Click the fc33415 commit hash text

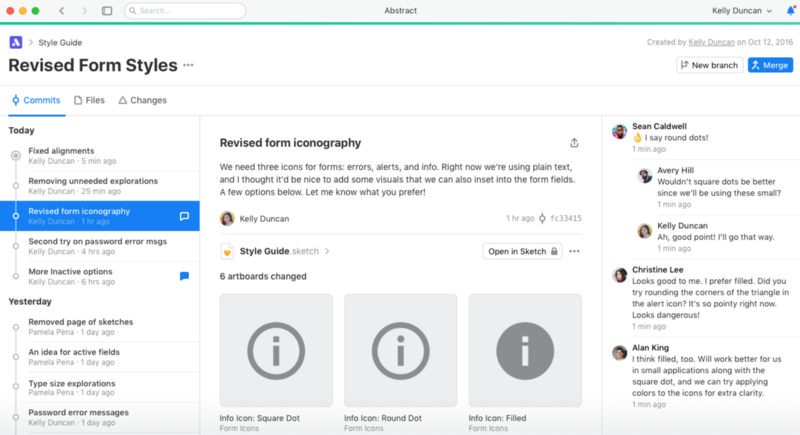tap(566, 218)
